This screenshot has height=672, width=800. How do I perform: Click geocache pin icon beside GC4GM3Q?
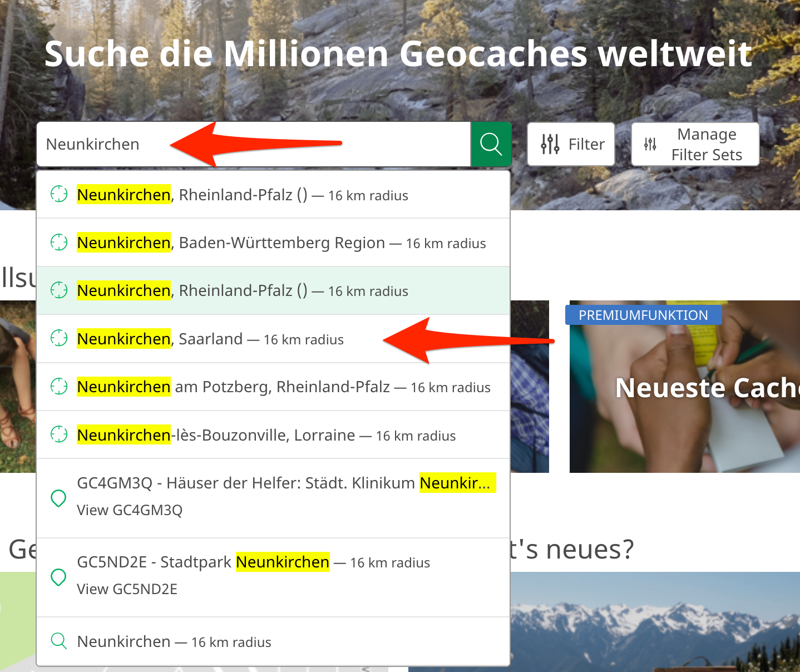pyautogui.click(x=58, y=498)
